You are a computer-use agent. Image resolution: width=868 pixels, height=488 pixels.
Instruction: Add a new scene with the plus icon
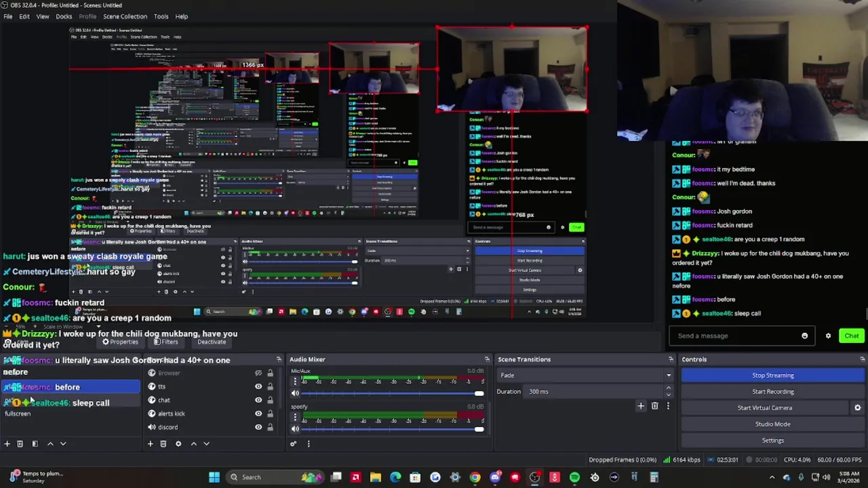(7, 444)
